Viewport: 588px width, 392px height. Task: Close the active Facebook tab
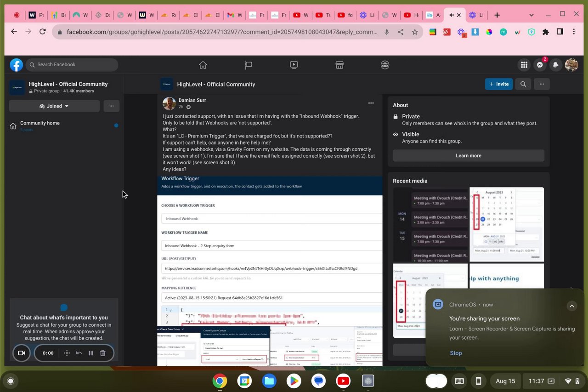458,15
